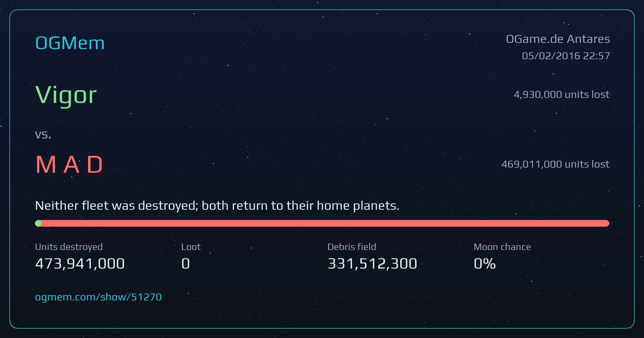
Task: Click the OGame.de Antares server label
Action: (558, 39)
